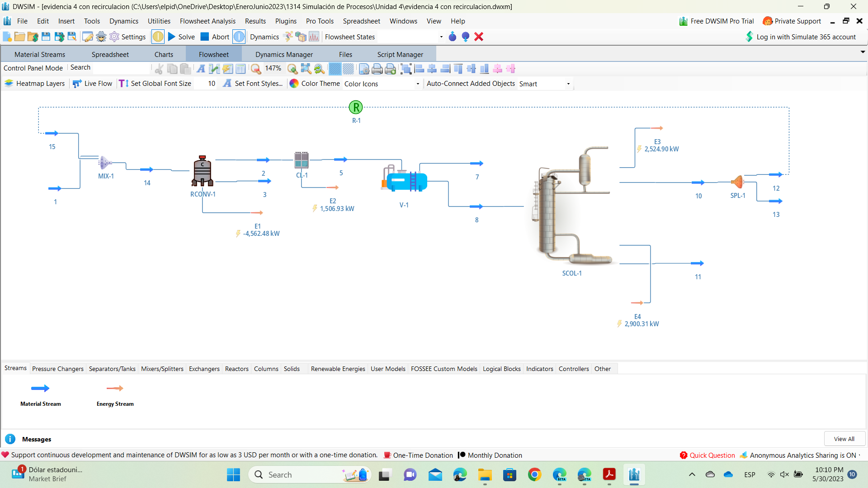Open the Auto-Connect Smart dropdown

pyautogui.click(x=568, y=84)
